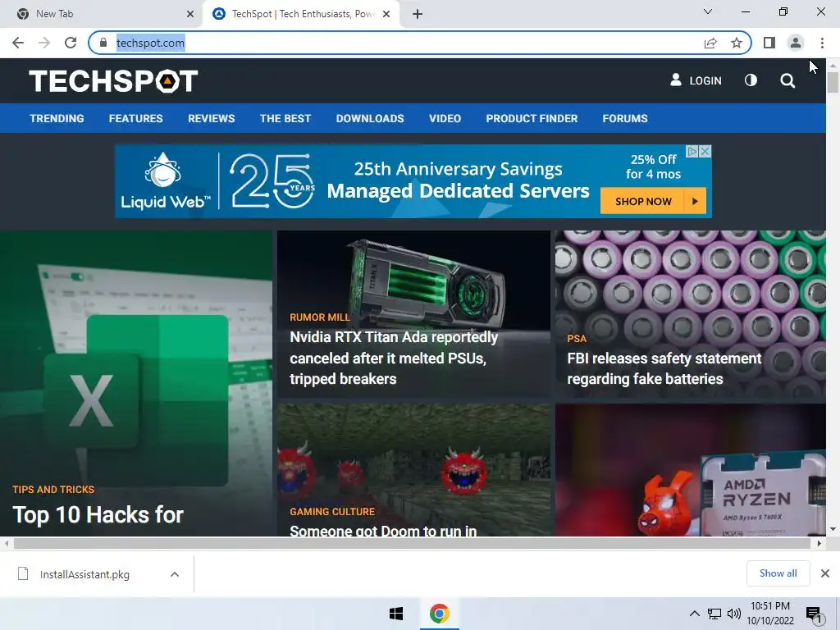The image size is (840, 630).
Task: Click the Chrome taskbar icon
Action: coord(440,614)
